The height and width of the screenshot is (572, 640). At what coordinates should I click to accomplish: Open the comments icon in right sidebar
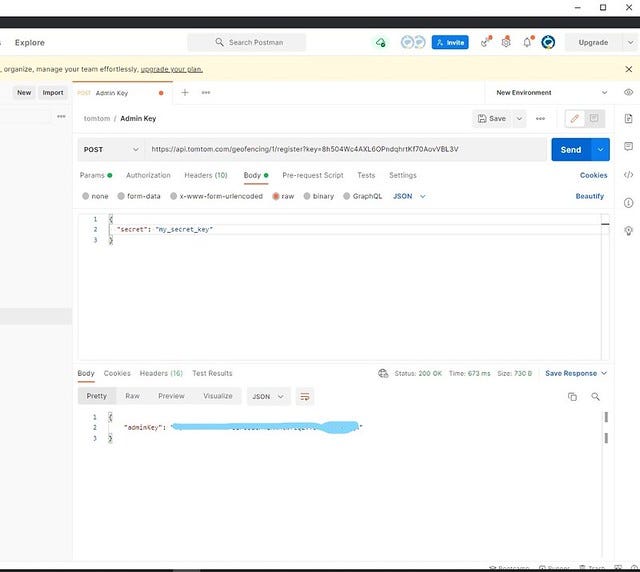[628, 146]
